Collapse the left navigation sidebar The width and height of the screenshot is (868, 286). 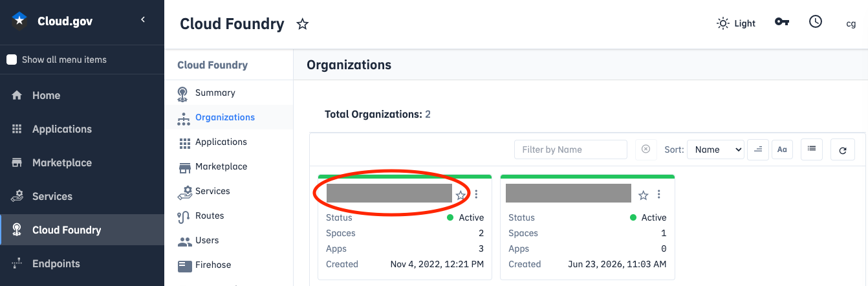pos(143,20)
